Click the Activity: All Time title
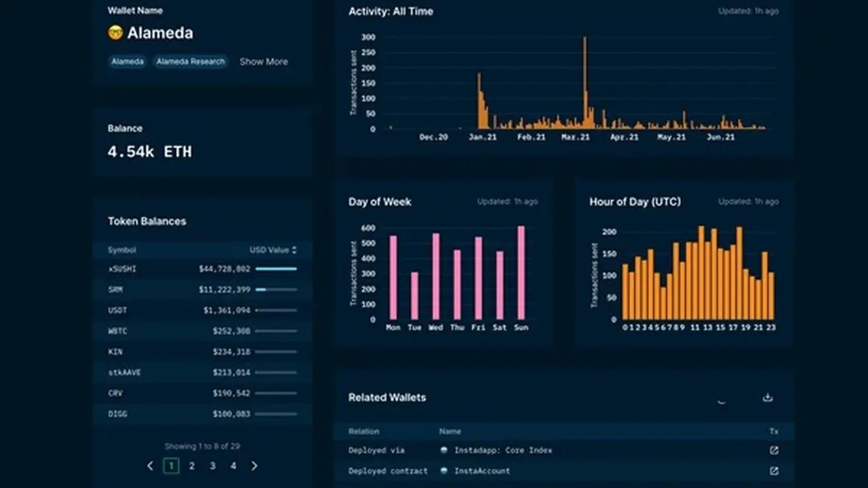868x488 pixels. pos(391,11)
